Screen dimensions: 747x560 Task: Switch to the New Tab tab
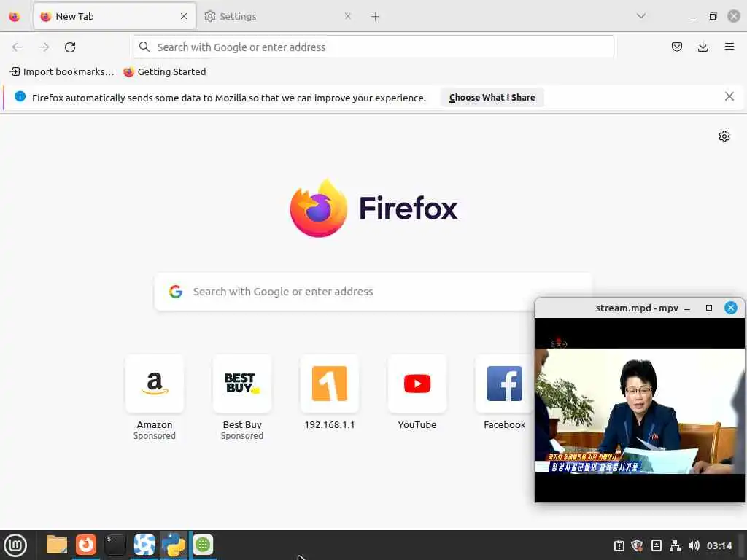[x=115, y=16]
